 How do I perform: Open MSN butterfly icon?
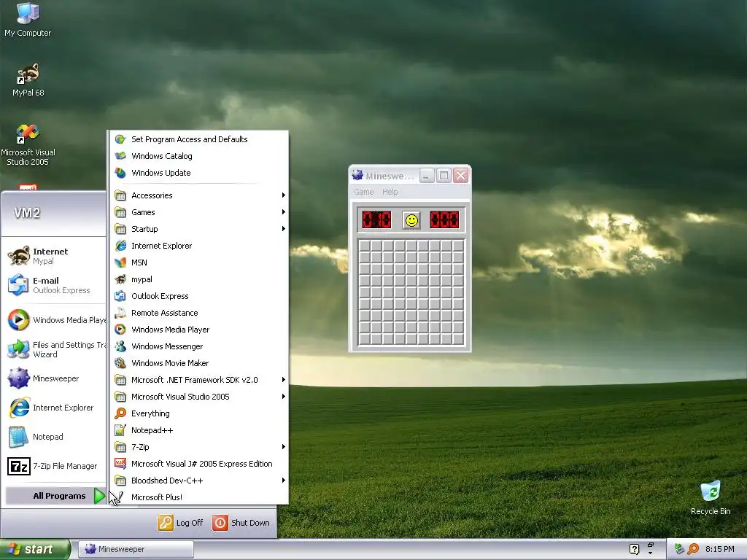coord(120,262)
